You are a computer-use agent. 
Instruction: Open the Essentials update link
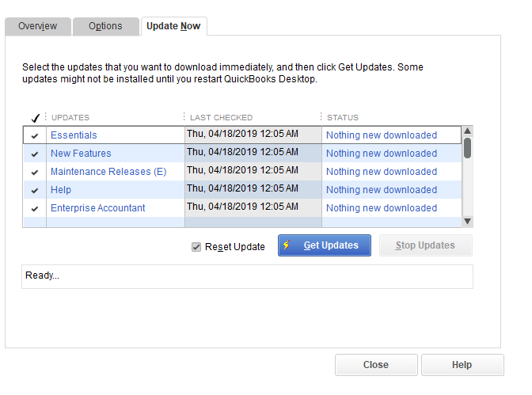point(74,135)
